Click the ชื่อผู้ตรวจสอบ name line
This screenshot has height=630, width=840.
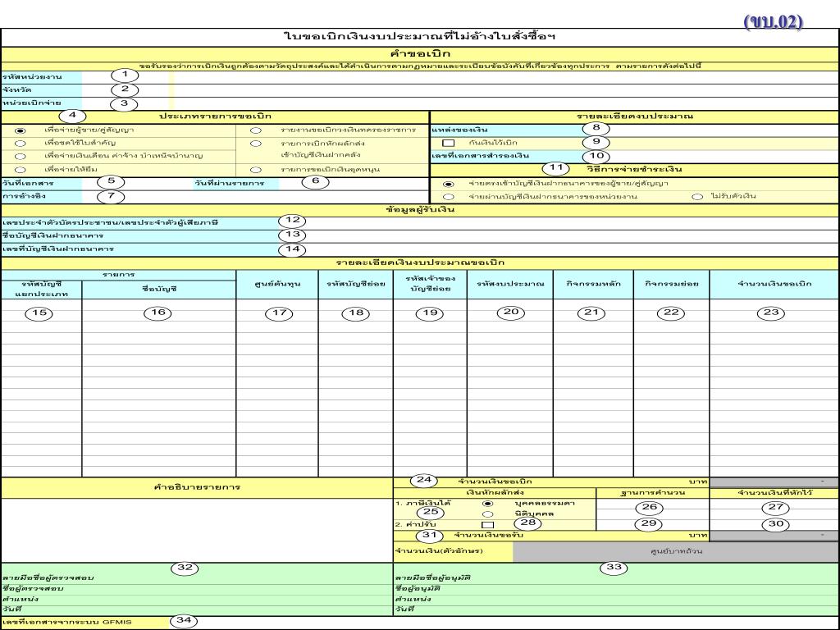coord(197,589)
